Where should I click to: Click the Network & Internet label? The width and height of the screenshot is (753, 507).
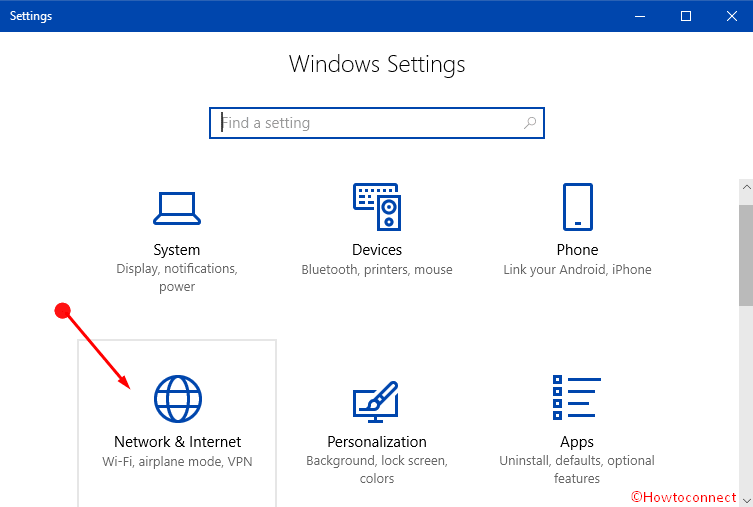click(x=178, y=442)
